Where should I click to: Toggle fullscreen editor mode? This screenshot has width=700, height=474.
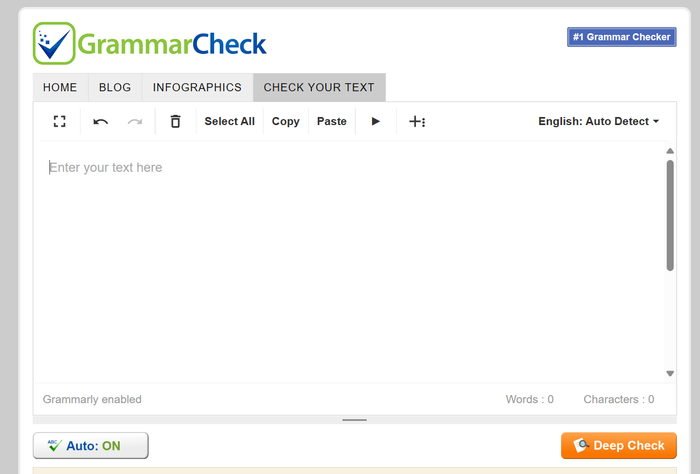59,121
